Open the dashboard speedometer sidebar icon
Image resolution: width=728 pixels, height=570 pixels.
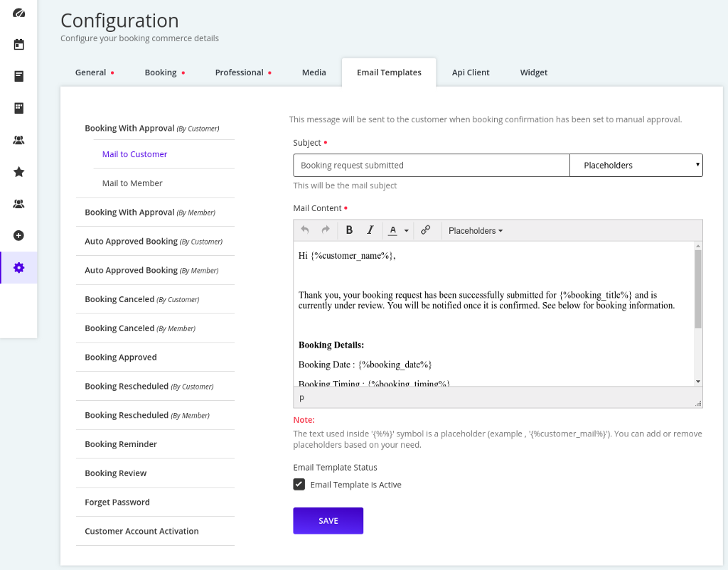19,13
